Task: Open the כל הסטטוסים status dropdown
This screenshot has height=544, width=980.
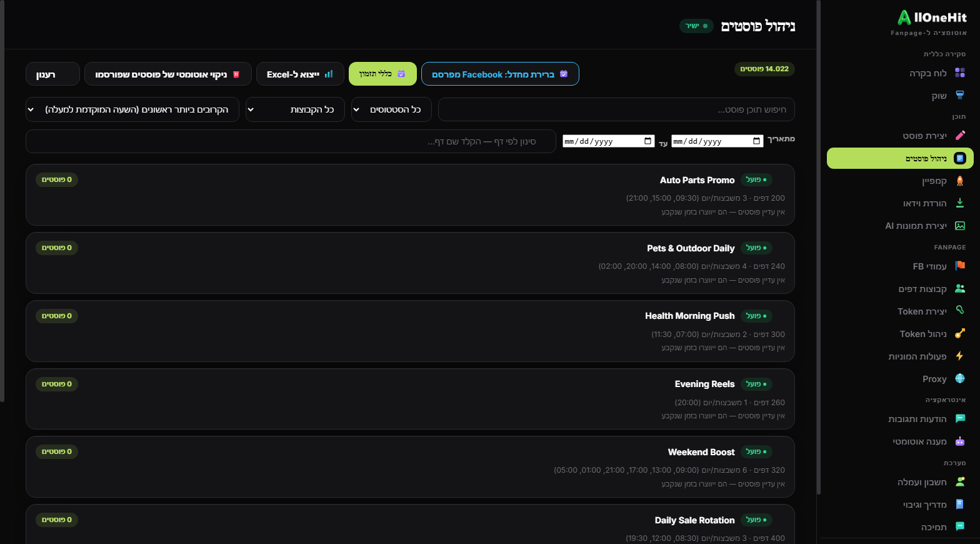Action: point(391,109)
